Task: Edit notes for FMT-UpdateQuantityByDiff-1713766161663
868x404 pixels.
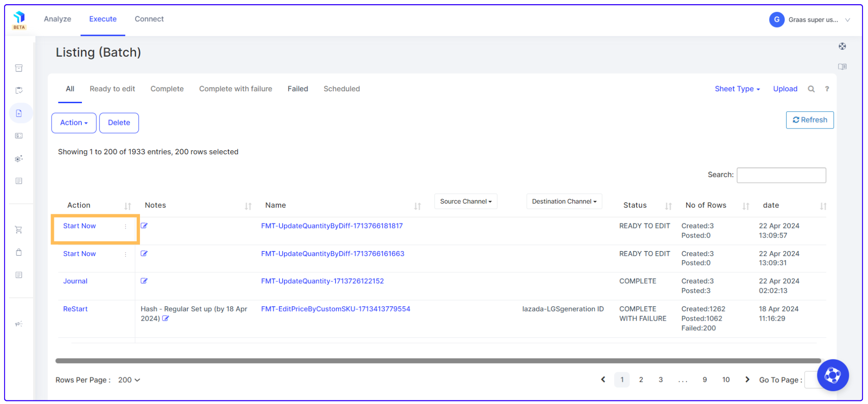Action: (x=144, y=253)
